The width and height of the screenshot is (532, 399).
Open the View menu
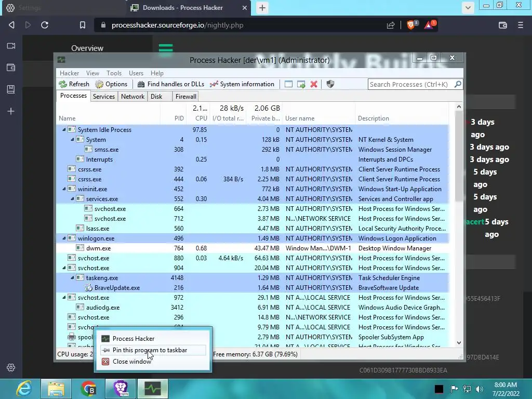tap(92, 73)
